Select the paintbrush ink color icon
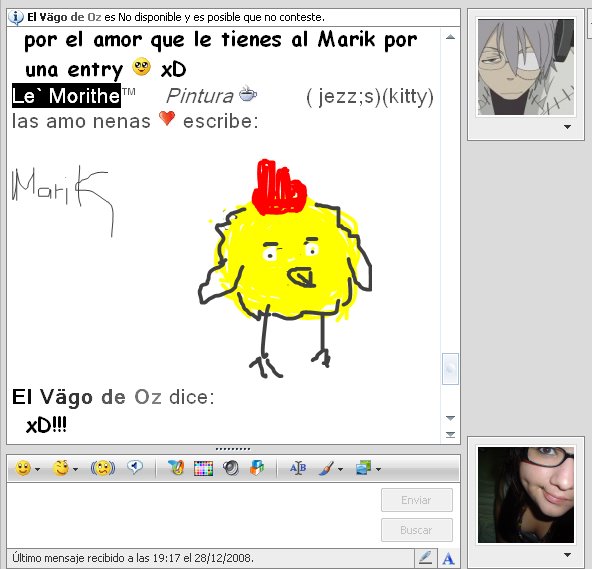592x569 pixels. coord(327,468)
